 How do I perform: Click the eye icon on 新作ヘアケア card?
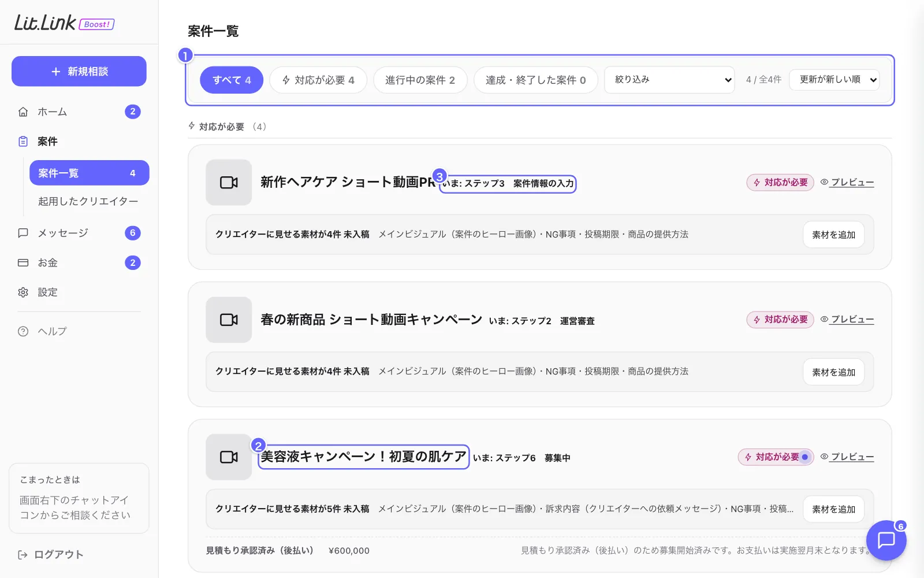tap(825, 182)
